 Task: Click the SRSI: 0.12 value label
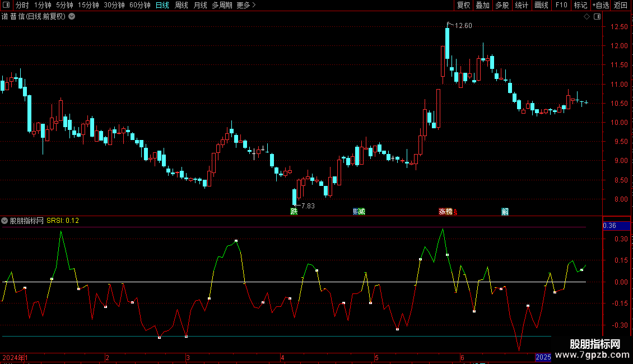click(x=63, y=221)
